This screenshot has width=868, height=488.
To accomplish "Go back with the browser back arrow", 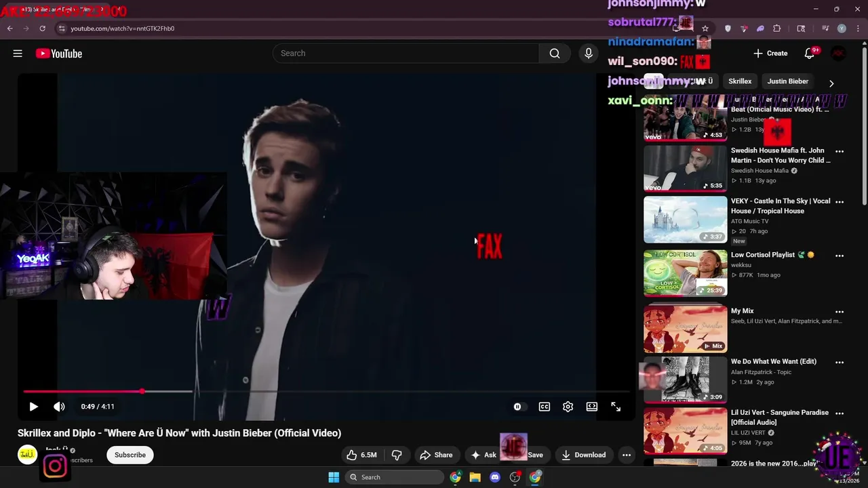I will (x=10, y=28).
